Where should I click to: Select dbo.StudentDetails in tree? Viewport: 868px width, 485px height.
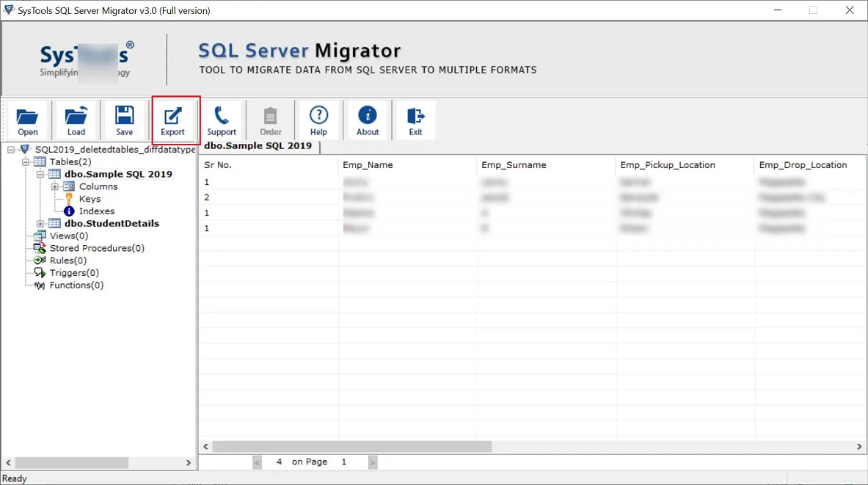pos(112,223)
